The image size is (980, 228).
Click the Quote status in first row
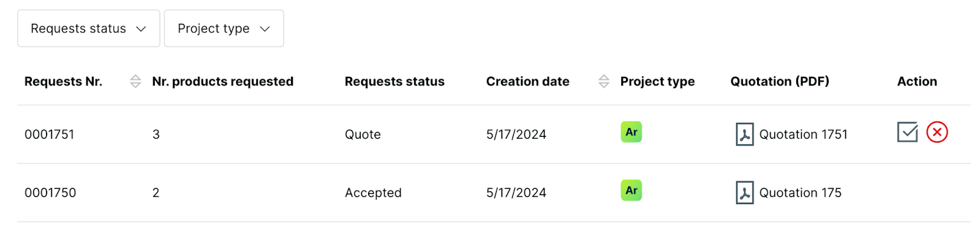tap(363, 134)
